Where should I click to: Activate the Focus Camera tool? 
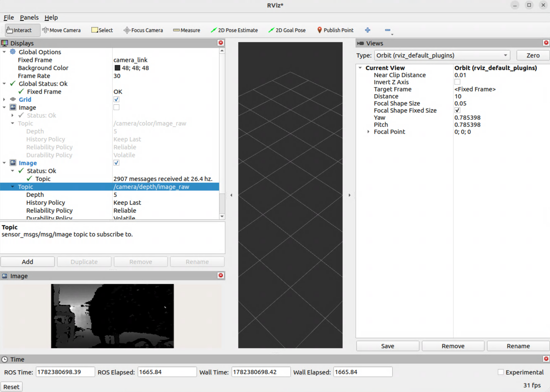(143, 30)
